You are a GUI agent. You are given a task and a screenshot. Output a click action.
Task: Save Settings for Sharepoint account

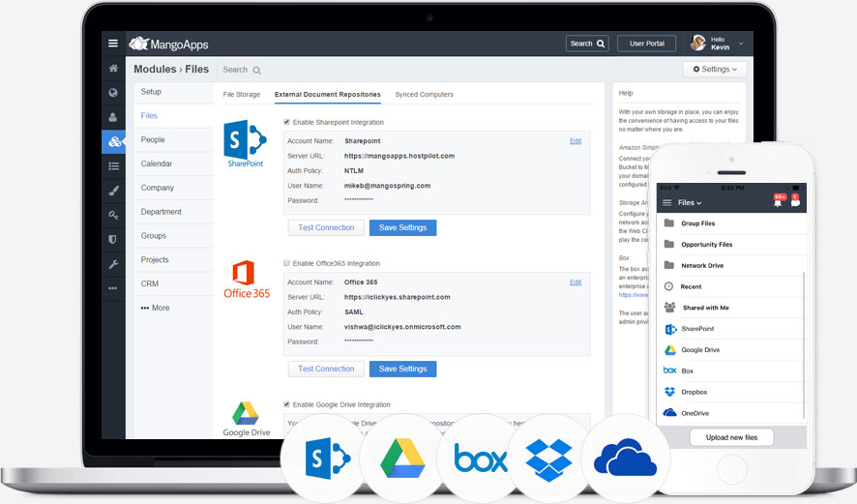coord(402,228)
